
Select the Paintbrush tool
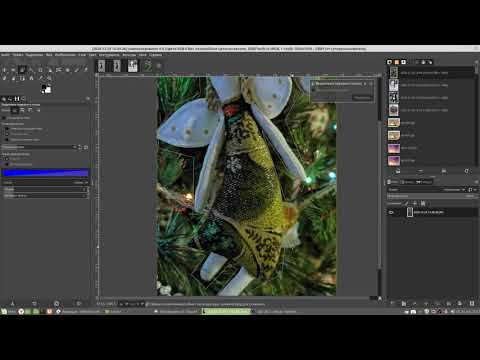click(77, 70)
